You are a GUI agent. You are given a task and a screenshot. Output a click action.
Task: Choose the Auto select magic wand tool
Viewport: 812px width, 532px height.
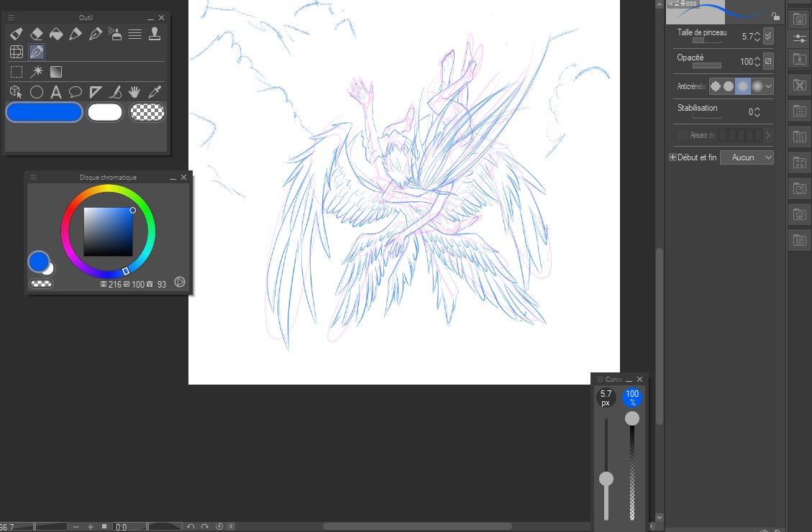(x=37, y=71)
